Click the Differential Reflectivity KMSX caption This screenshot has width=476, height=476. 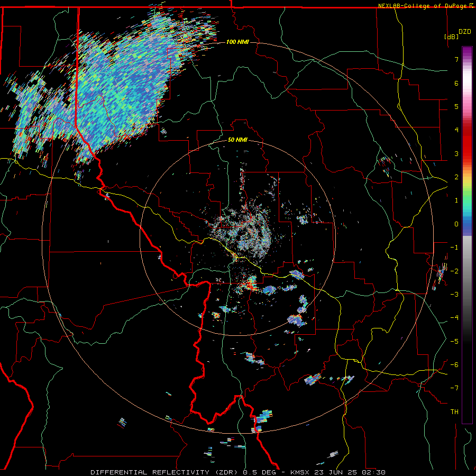[x=238, y=472]
